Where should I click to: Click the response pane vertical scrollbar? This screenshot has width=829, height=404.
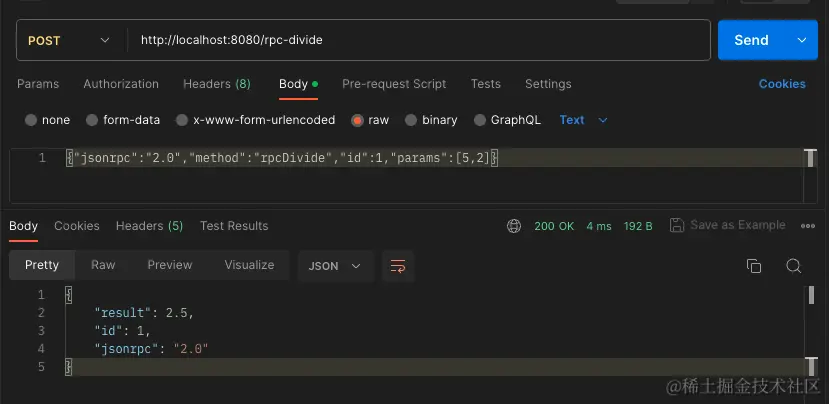click(810, 331)
